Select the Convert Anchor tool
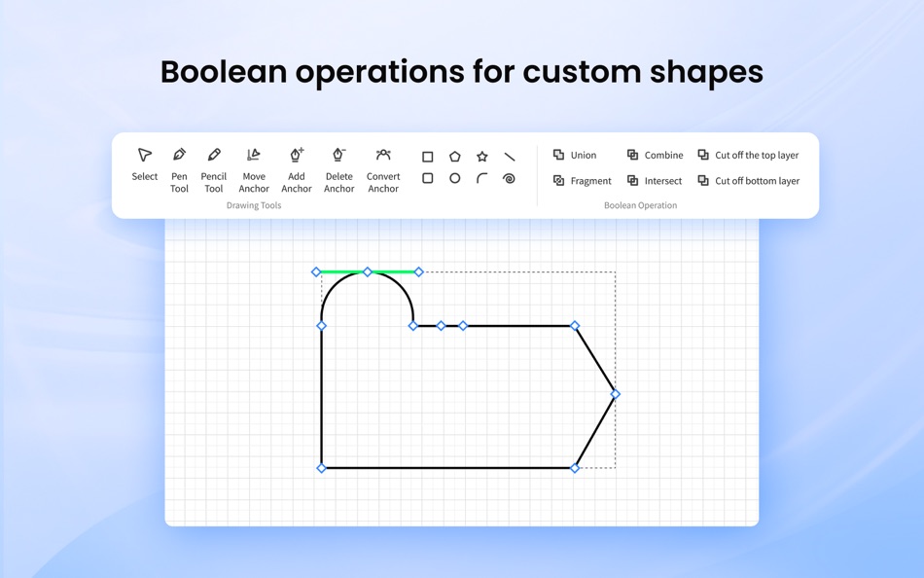Image resolution: width=924 pixels, height=578 pixels. click(x=383, y=163)
